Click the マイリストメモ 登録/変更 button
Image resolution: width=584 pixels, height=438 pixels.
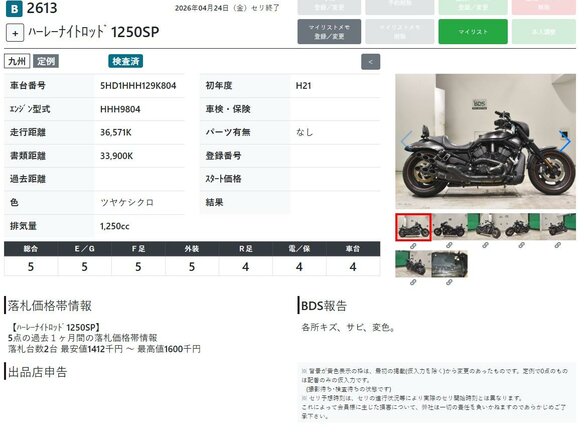pos(329,32)
